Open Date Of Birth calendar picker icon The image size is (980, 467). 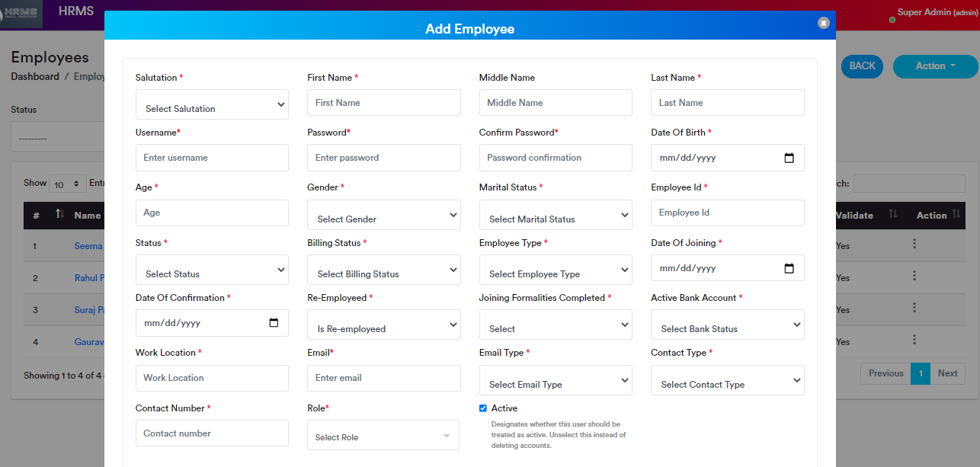[x=789, y=158]
